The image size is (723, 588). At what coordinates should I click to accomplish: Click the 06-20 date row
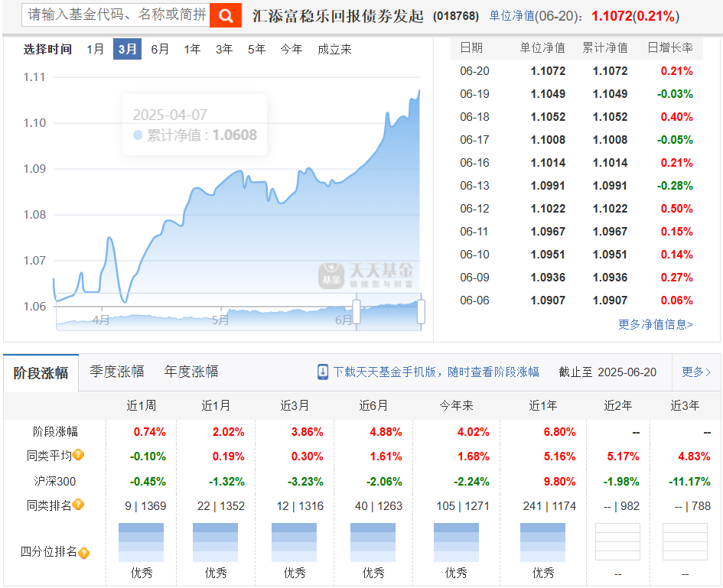[576, 71]
